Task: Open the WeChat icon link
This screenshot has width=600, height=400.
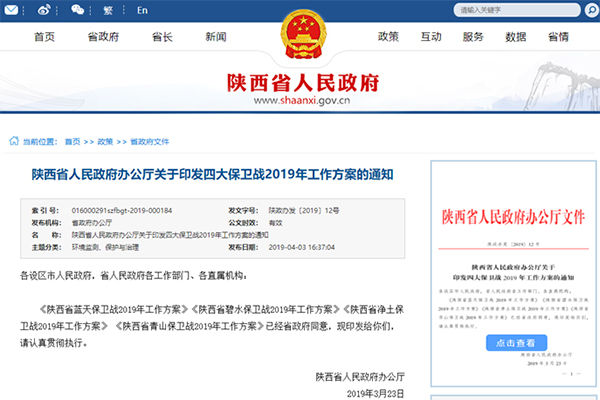Action: tap(75, 10)
